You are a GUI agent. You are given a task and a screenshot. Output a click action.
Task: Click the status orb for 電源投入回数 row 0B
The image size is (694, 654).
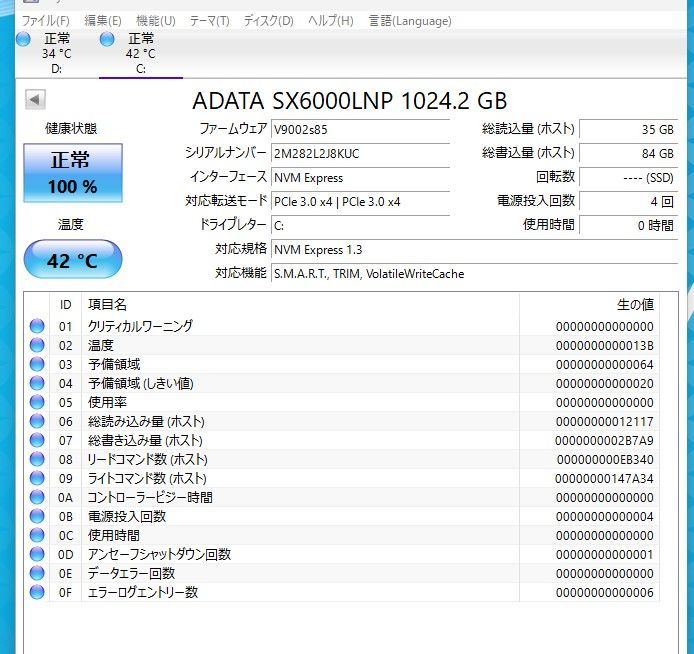click(x=38, y=516)
